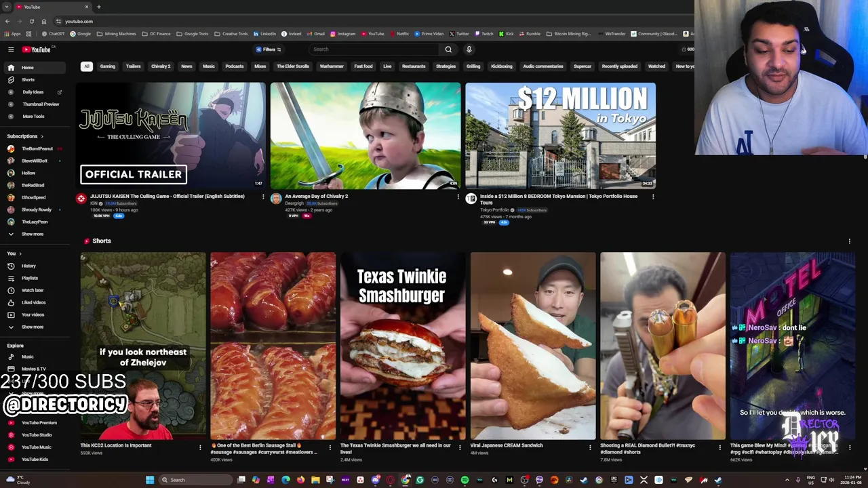
Task: Open Twitch bookmark
Action: [x=484, y=34]
